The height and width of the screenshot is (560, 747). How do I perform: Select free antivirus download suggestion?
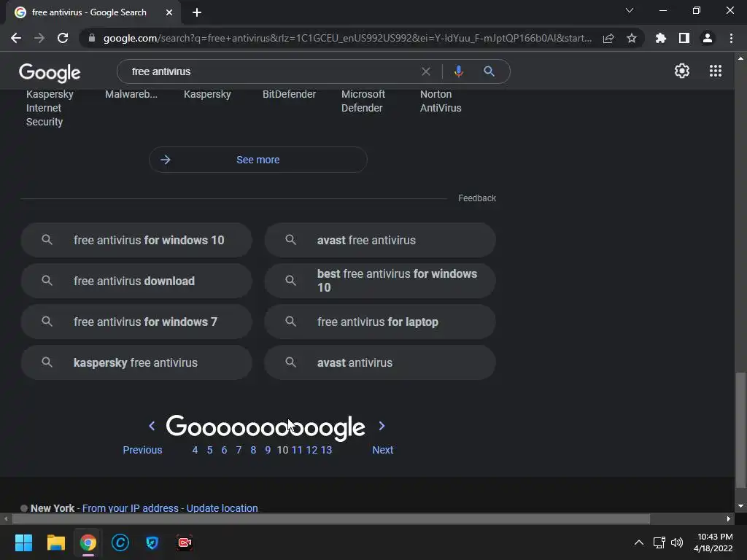click(136, 281)
